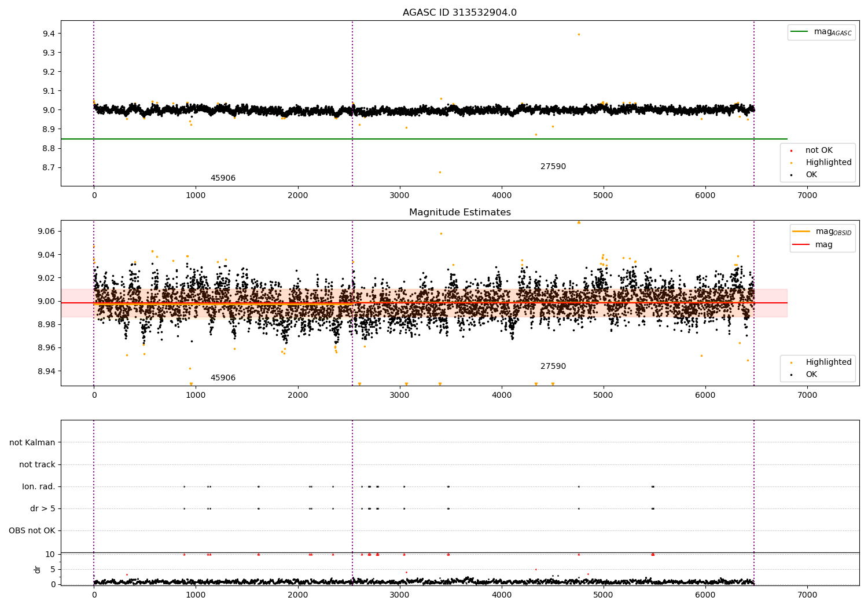Image resolution: width=868 pixels, height=608 pixels.
Task: Click the 45906 label in the top plot
Action: click(x=223, y=178)
